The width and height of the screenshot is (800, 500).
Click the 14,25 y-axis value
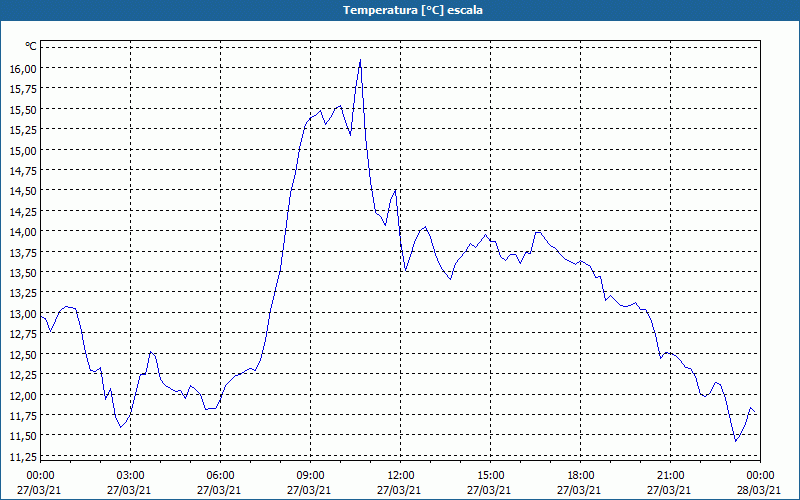(x=23, y=211)
